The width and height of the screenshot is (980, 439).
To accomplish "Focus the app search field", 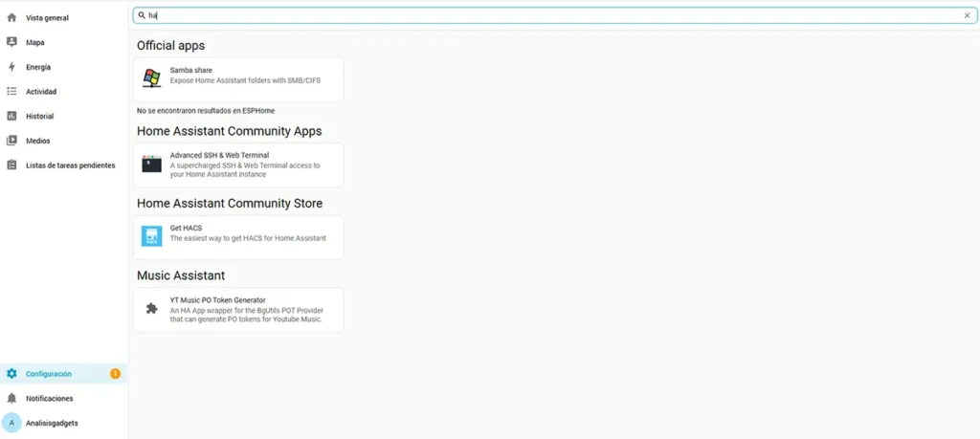I will 554,15.
